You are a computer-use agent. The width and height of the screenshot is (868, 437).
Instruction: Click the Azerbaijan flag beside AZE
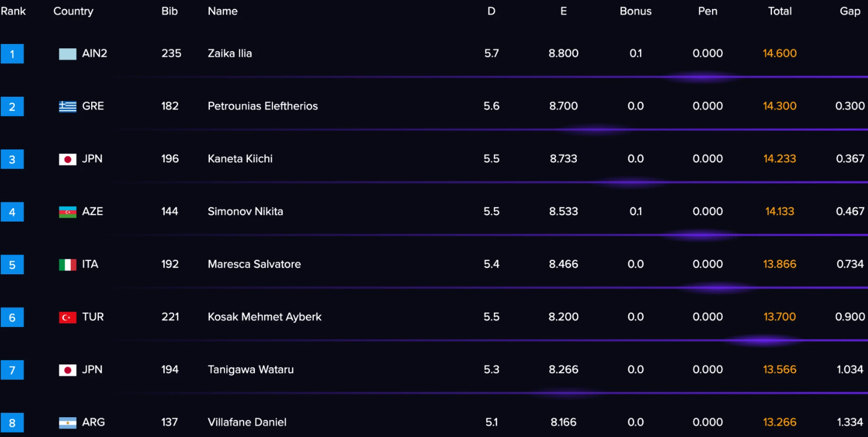68,212
